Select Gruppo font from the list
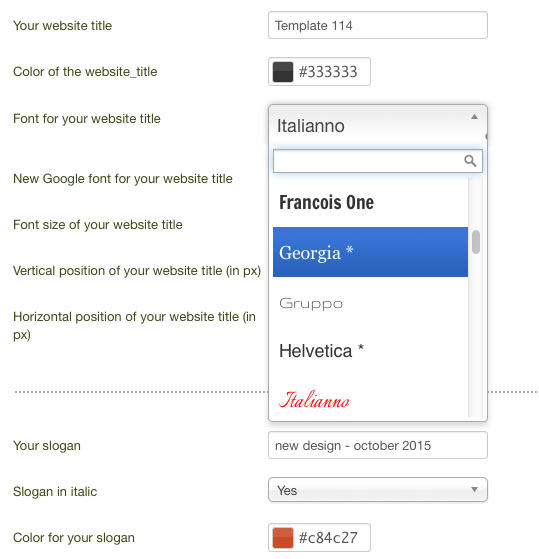This screenshot has height=559, width=539. point(370,303)
